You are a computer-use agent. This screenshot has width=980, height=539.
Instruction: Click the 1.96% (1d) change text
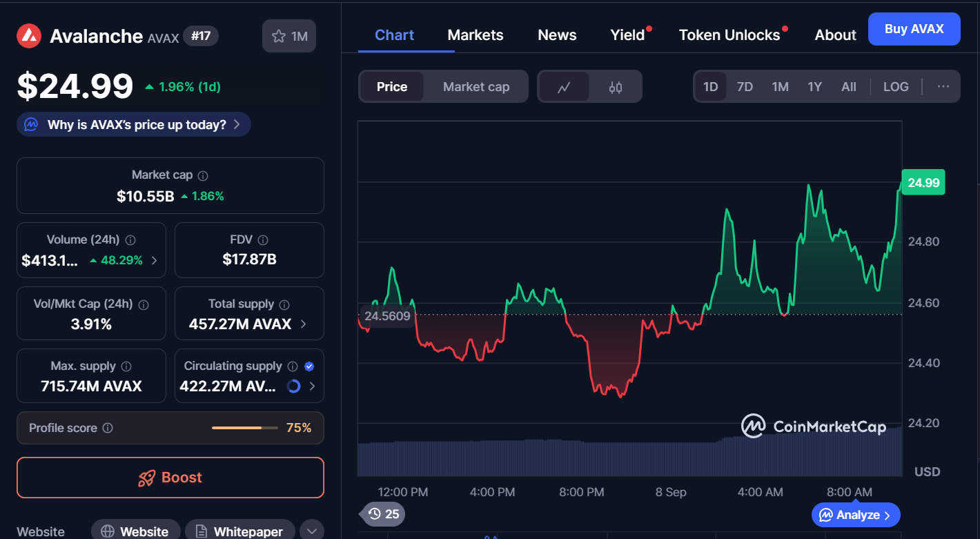point(190,87)
